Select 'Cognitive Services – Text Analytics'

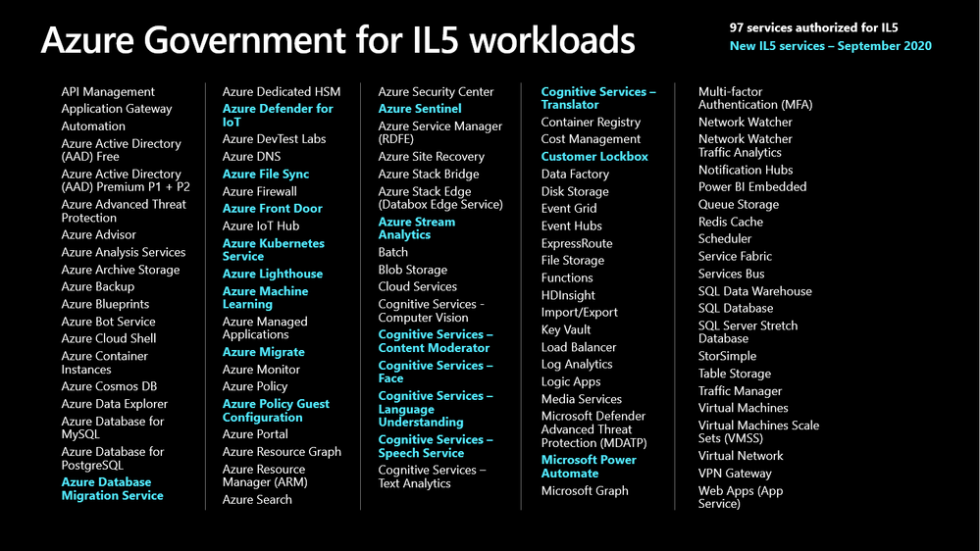(432, 476)
